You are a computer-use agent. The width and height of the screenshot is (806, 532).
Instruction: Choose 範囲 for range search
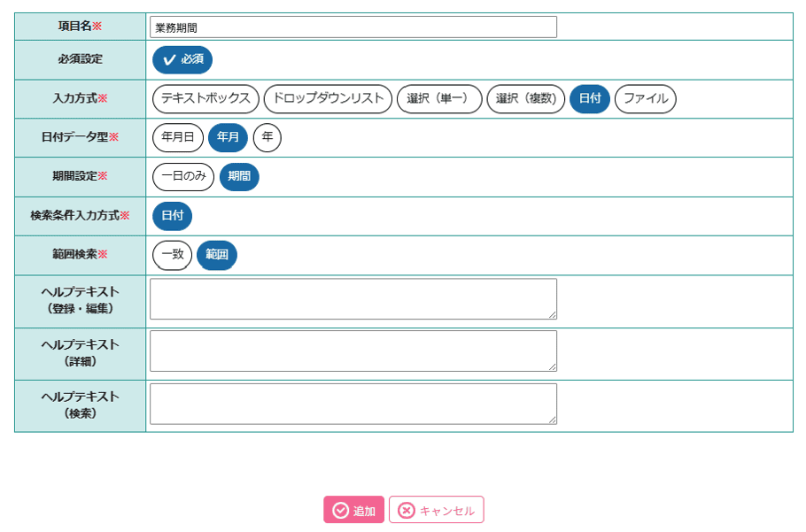217,255
